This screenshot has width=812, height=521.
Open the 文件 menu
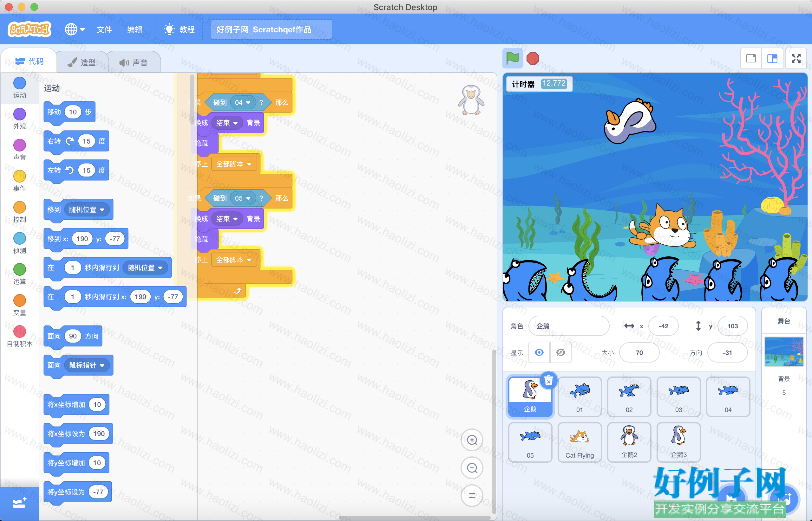click(104, 29)
